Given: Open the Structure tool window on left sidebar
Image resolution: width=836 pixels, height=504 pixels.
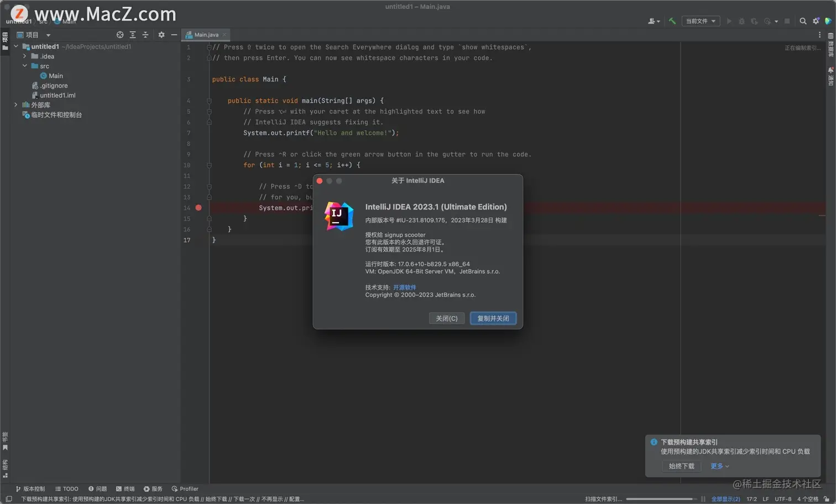Looking at the screenshot, I should pos(5,469).
